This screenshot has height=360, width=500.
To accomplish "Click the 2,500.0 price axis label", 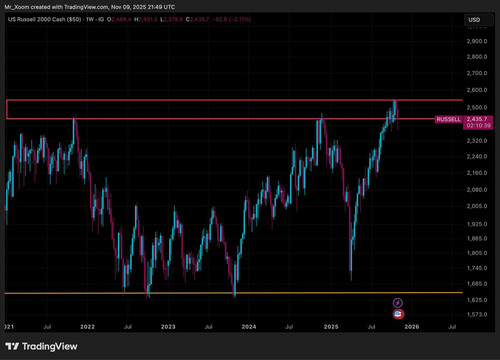I will click(477, 107).
